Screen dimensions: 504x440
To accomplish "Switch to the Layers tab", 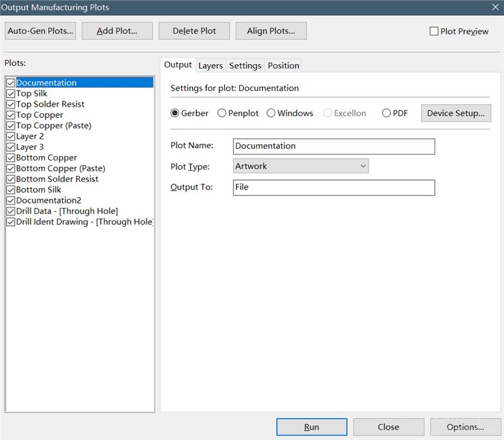I will click(x=211, y=66).
